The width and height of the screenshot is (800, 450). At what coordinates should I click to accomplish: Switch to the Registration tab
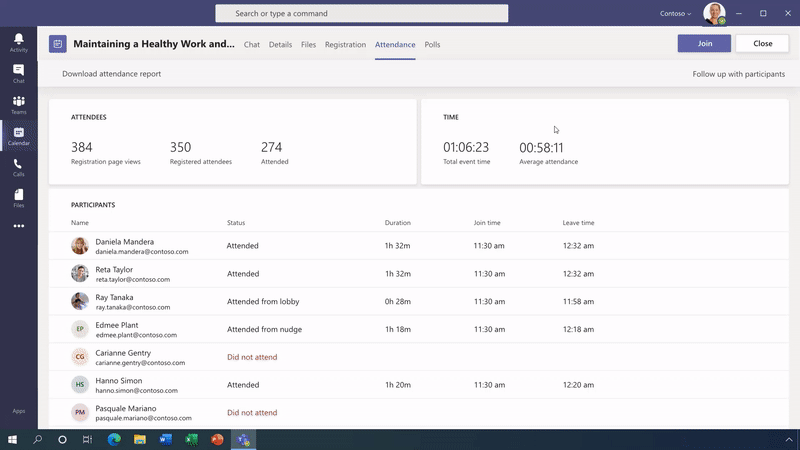pos(345,45)
